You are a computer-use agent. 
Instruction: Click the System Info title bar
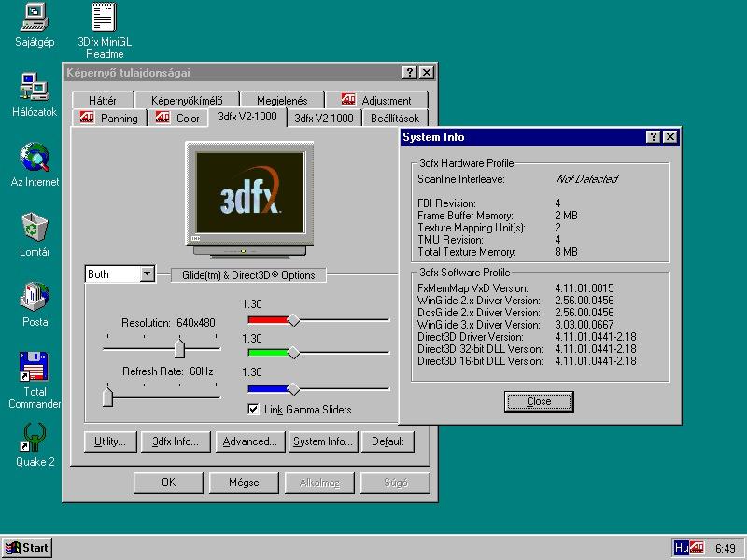(541, 137)
